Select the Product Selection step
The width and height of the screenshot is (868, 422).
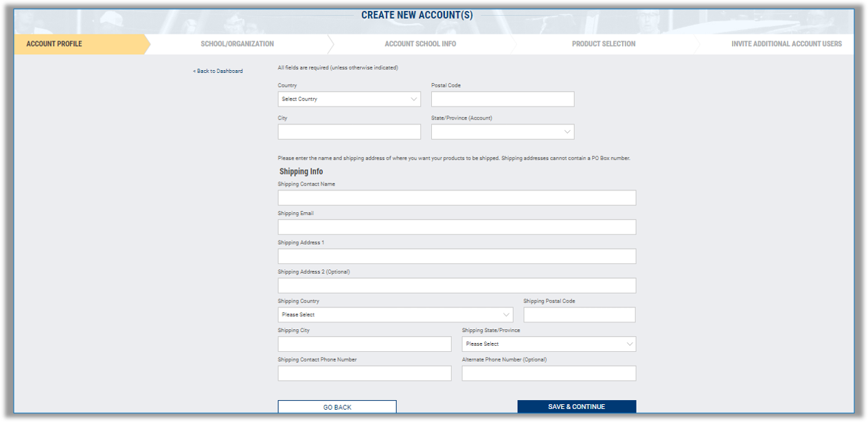click(x=603, y=43)
